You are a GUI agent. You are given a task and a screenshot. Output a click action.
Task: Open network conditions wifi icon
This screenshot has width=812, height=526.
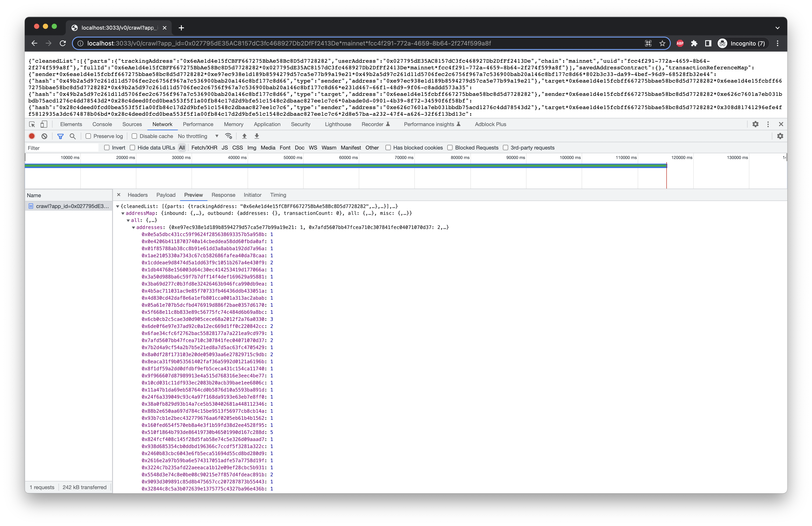click(229, 136)
